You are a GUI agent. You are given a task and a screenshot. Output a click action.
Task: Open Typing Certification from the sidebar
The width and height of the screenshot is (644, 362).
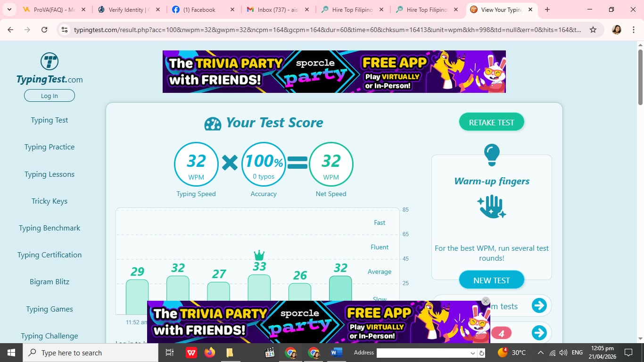point(50,255)
